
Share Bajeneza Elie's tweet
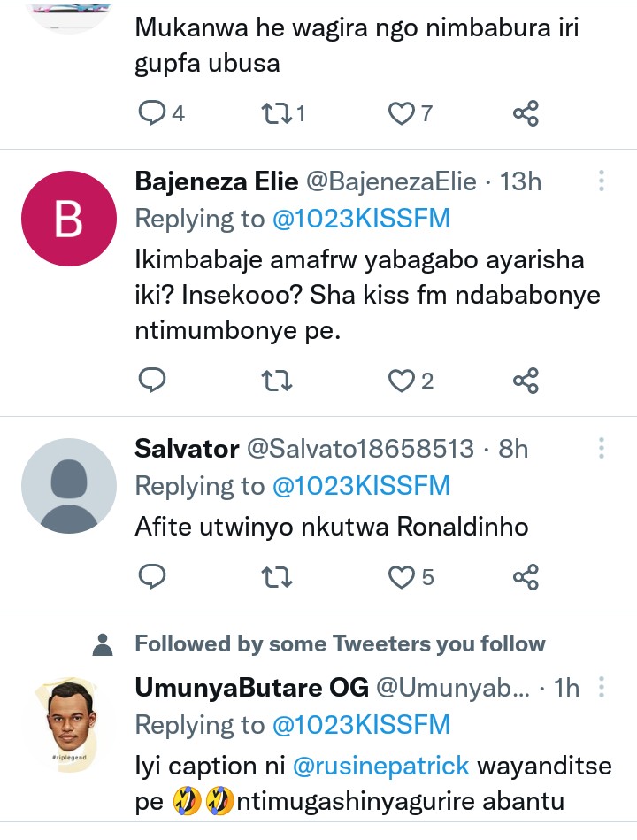(x=526, y=381)
